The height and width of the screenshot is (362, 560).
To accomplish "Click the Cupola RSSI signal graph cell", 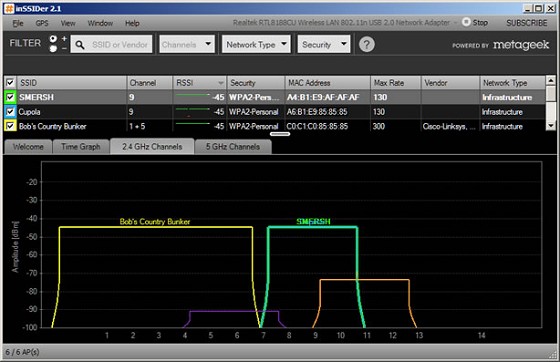I will [x=200, y=112].
